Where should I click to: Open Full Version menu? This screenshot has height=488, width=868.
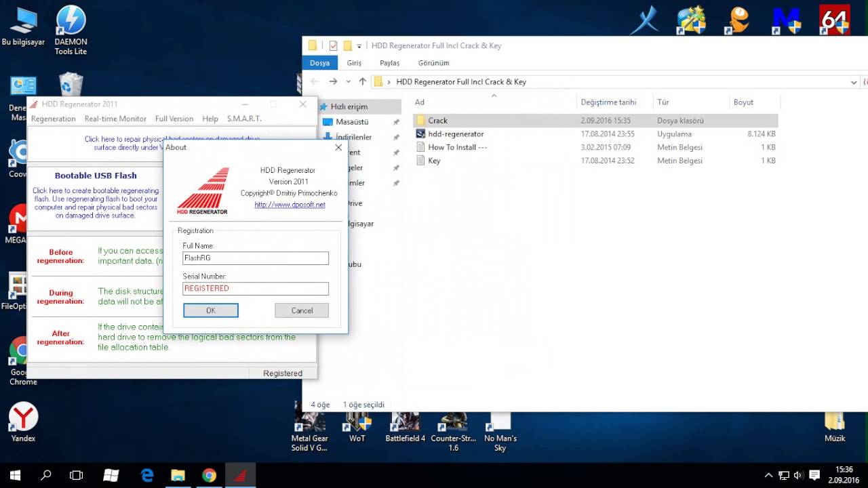click(x=174, y=119)
